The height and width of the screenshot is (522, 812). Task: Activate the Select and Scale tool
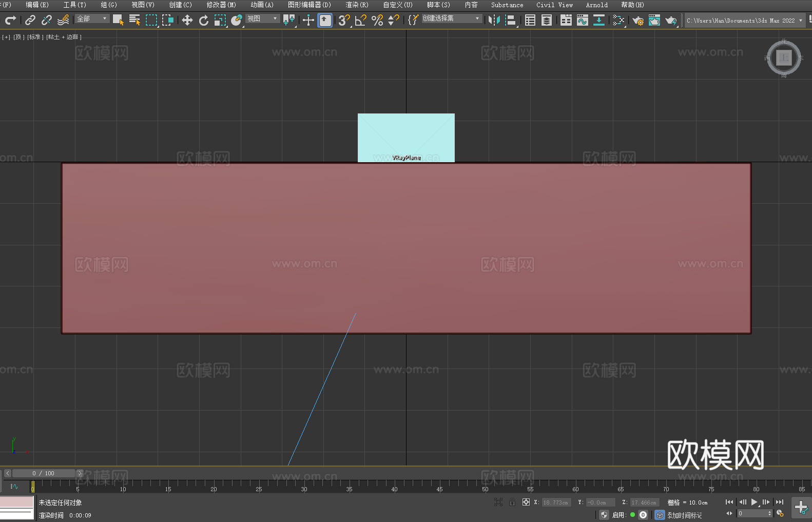pos(220,20)
